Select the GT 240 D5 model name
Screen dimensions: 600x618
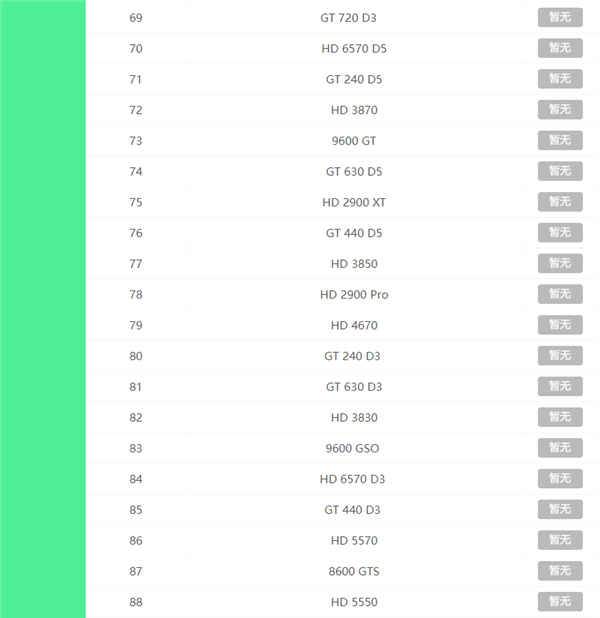point(354,79)
